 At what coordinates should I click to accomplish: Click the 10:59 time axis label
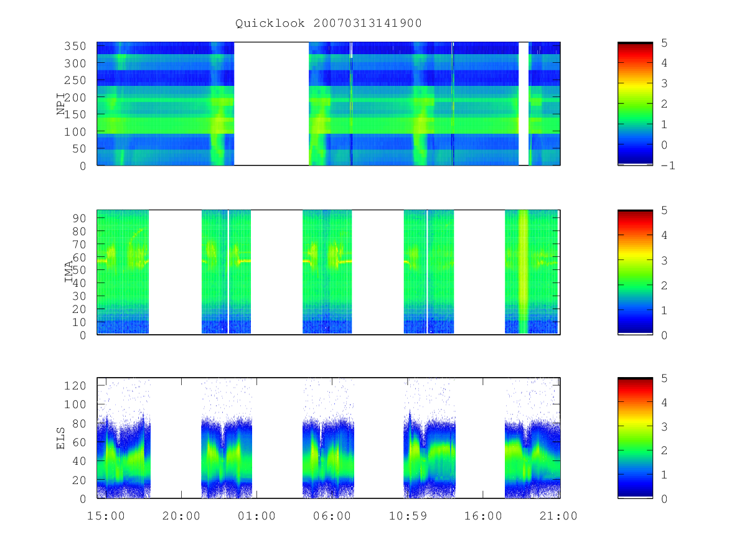(408, 515)
